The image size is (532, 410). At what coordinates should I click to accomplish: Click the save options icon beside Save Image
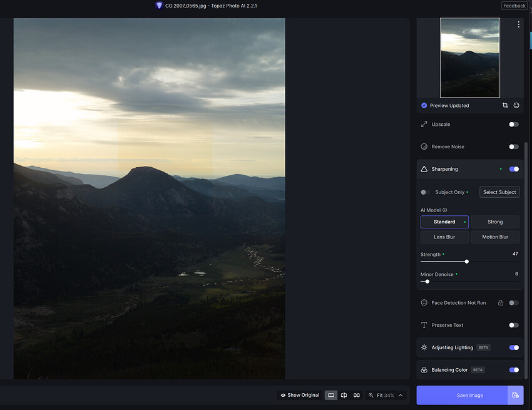pos(515,395)
